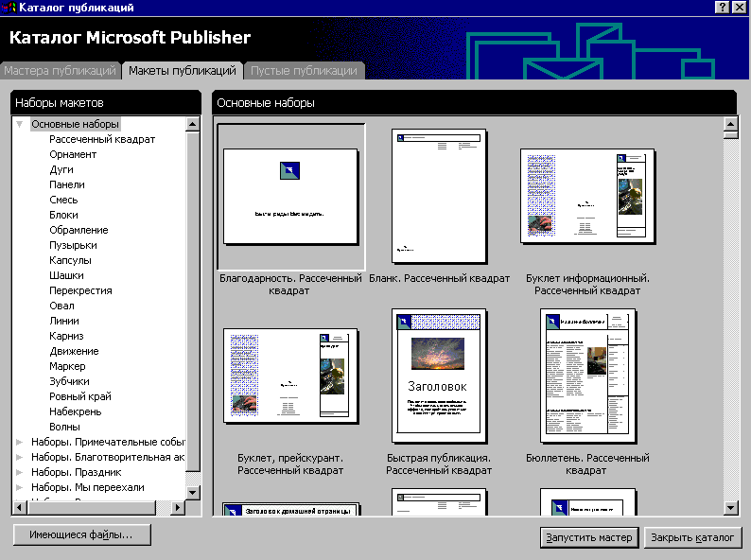Open the title bar help question mark

pos(723,8)
